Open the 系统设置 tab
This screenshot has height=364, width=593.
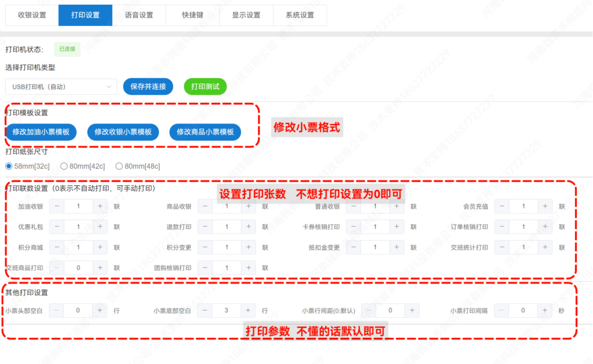[300, 15]
